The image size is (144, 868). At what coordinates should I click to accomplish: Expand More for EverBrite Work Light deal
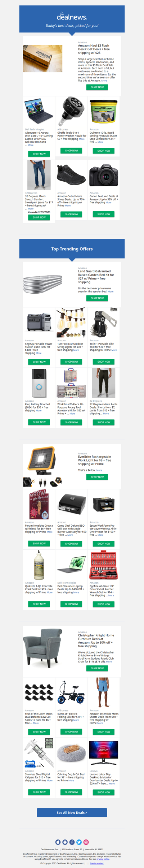point(99,470)
